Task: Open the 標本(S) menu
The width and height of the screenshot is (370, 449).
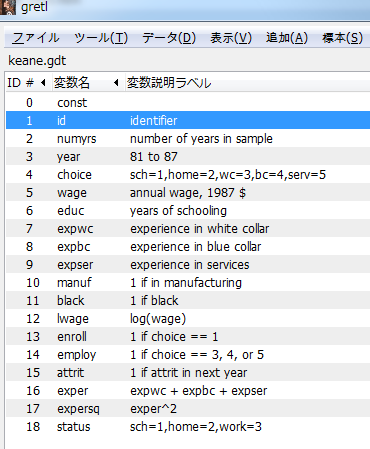Action: (x=342, y=38)
